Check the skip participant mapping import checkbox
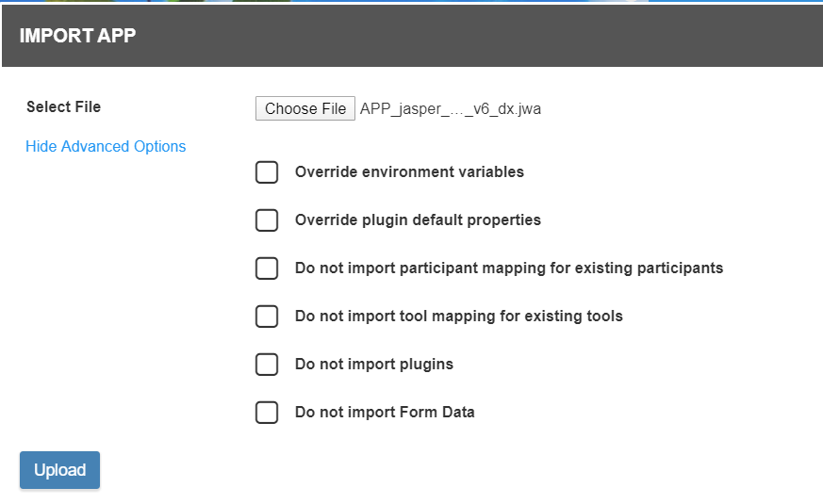The width and height of the screenshot is (823, 504). pos(267,268)
